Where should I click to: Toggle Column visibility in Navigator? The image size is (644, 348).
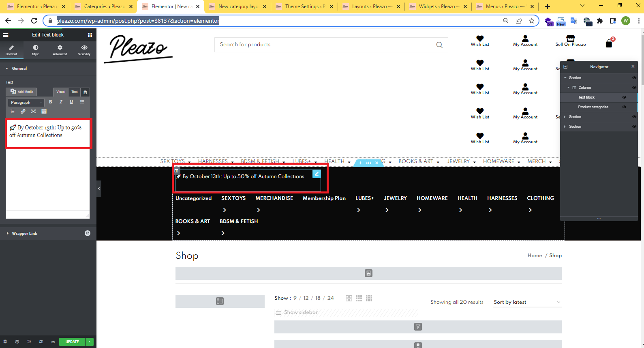pos(634,88)
